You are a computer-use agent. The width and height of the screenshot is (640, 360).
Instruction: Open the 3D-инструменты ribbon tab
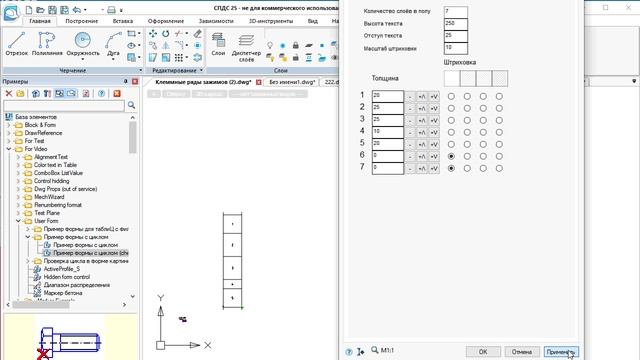[x=271, y=21]
